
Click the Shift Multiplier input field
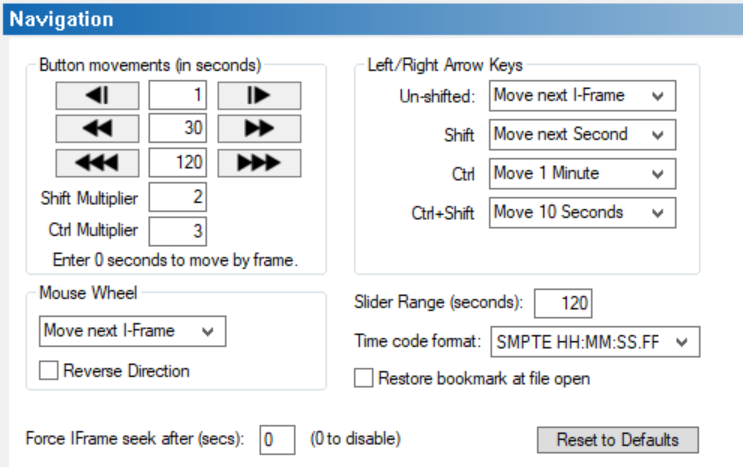tap(178, 197)
